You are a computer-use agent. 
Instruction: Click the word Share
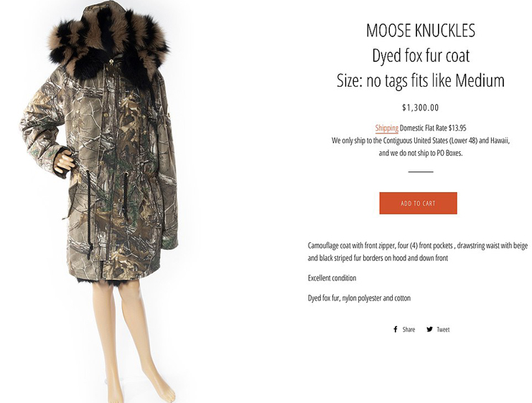pyautogui.click(x=409, y=329)
